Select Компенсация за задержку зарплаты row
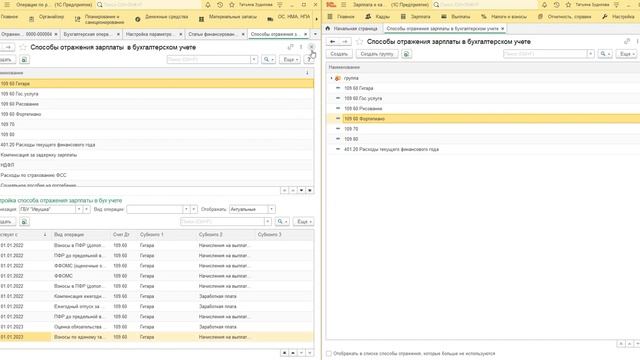This screenshot has width=640, height=360. point(157,155)
